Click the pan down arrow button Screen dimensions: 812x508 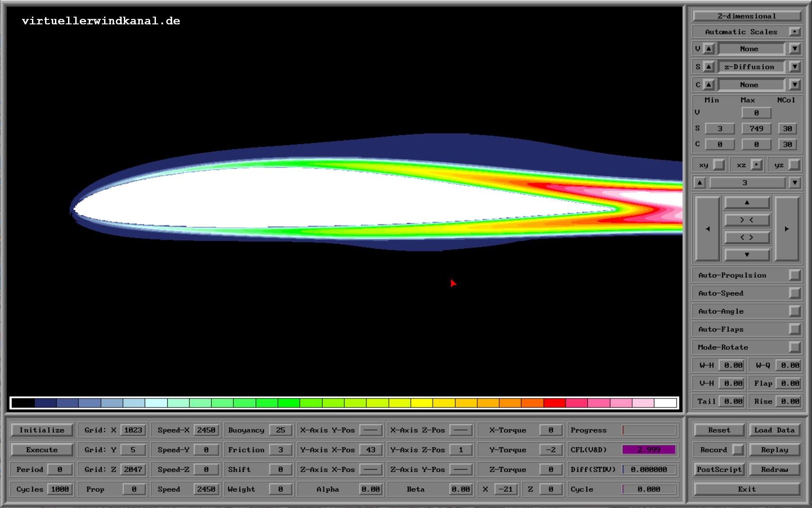coord(747,255)
